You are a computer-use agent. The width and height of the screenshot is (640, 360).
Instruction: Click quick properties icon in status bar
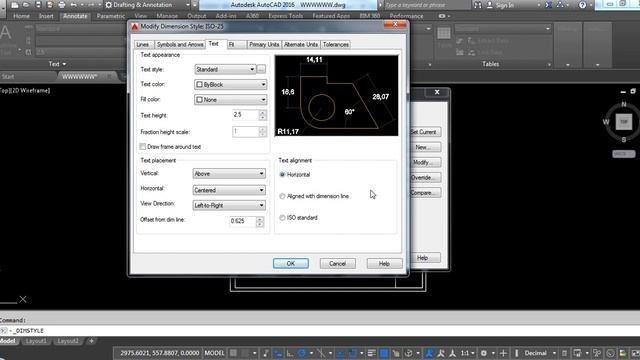564,353
